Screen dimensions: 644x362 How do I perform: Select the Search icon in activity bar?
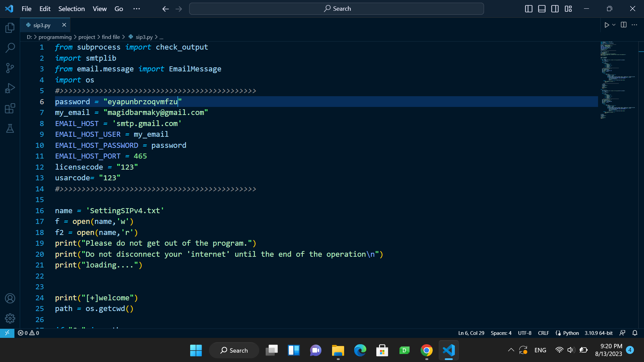(x=10, y=48)
